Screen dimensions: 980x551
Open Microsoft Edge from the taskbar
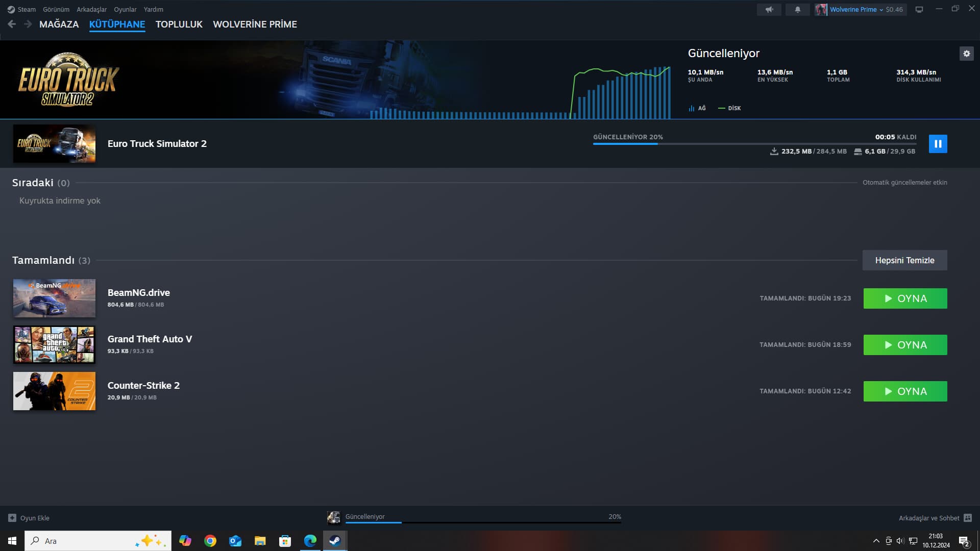(x=310, y=541)
